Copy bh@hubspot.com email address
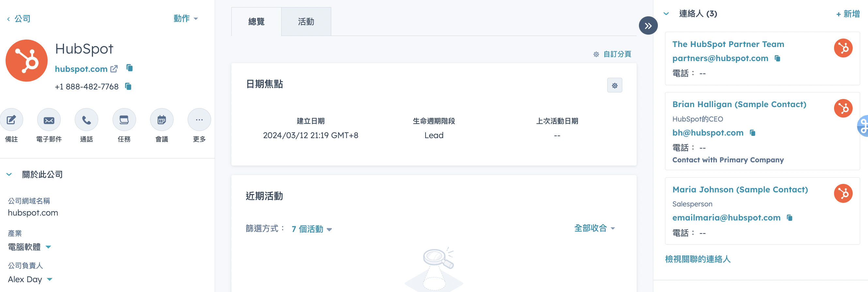Screen dimensions: 868x292 click(x=752, y=133)
